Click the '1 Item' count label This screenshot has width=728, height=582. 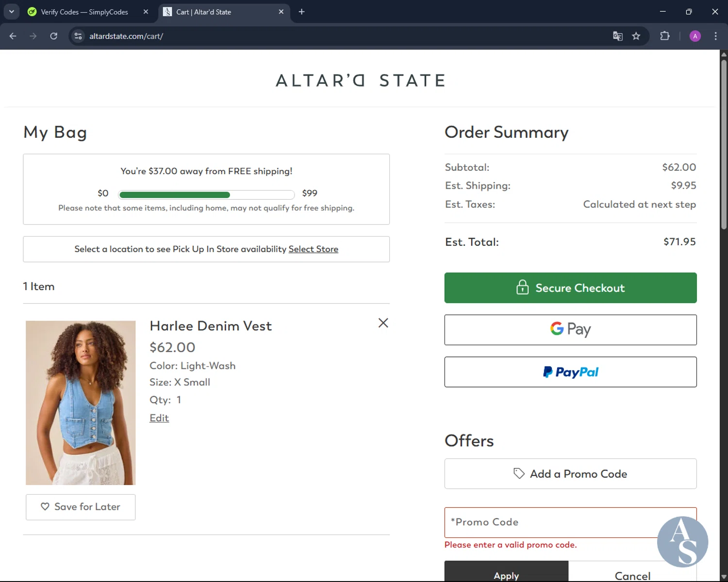pyautogui.click(x=39, y=287)
